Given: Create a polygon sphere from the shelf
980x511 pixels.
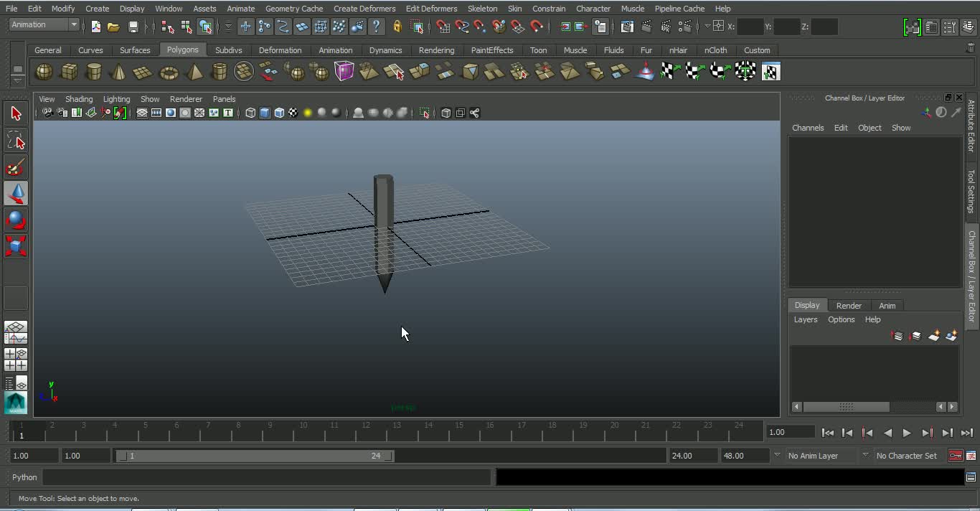Looking at the screenshot, I should tap(44, 72).
